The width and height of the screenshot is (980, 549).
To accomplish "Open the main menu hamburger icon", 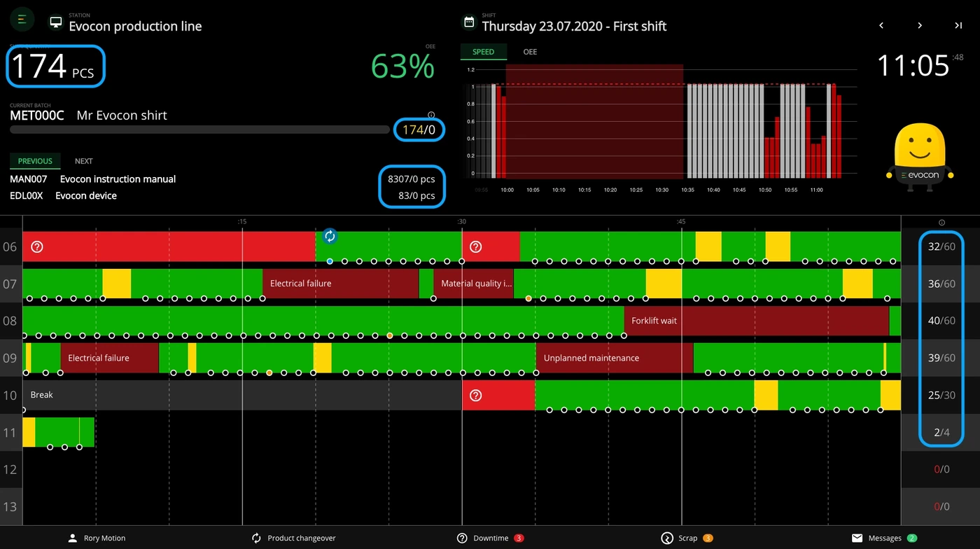I will coord(22,20).
